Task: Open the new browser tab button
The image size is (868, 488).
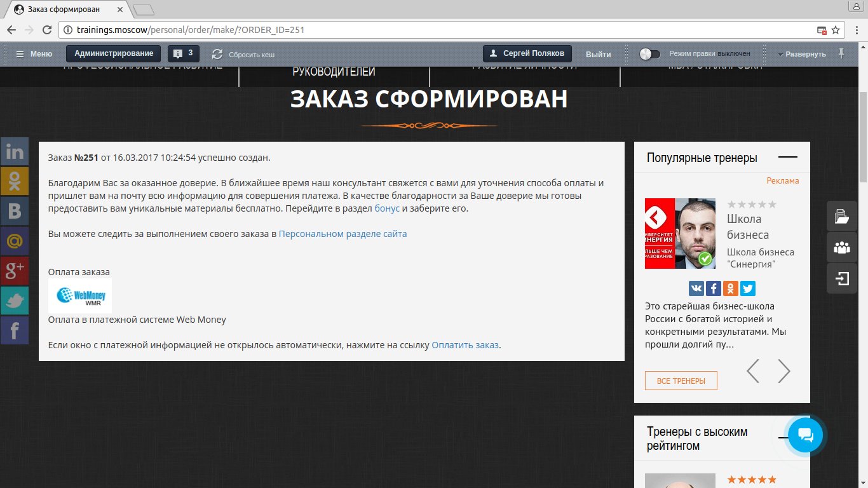Action: (x=144, y=10)
